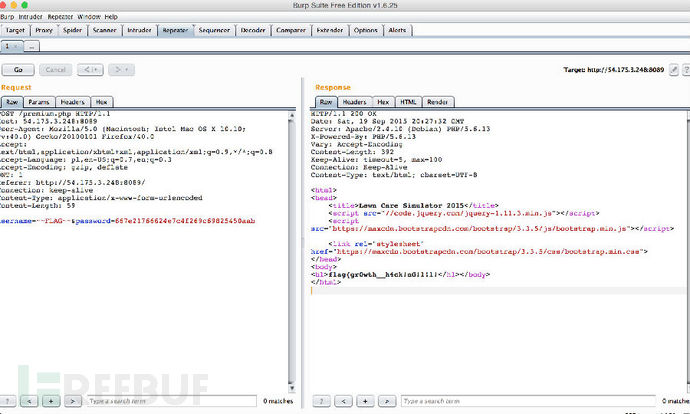This screenshot has height=414, width=690.
Task: Open the Help menu
Action: pyautogui.click(x=111, y=17)
